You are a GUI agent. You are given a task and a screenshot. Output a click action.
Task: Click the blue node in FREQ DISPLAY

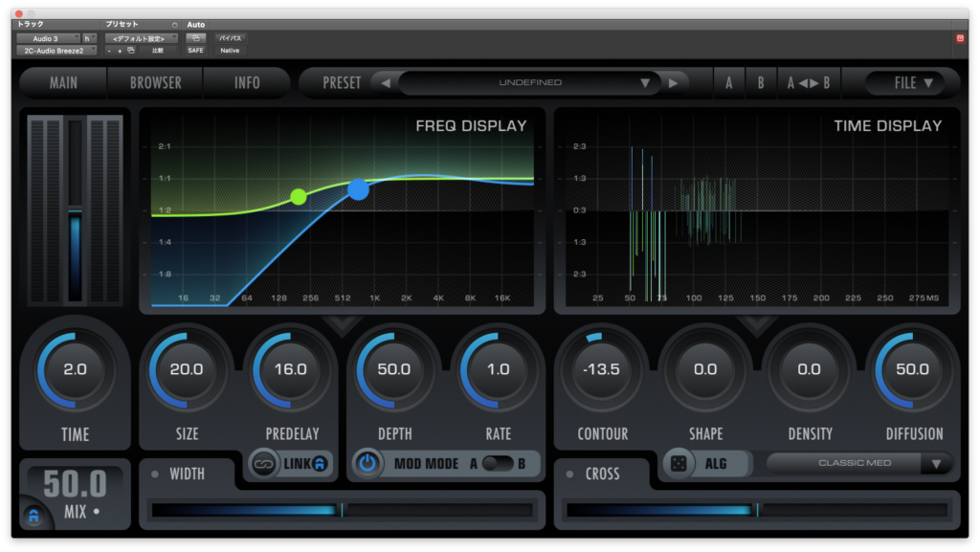(x=358, y=189)
